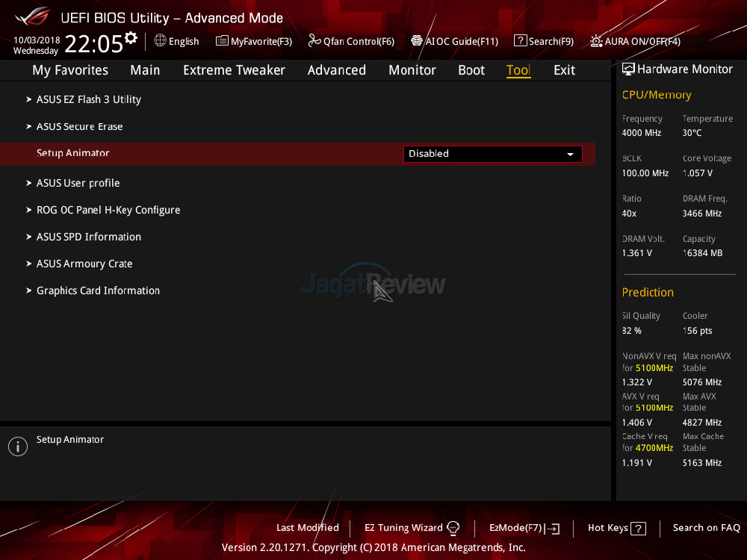Select the Setup Animator row label
This screenshot has width=747, height=560.
pos(73,153)
